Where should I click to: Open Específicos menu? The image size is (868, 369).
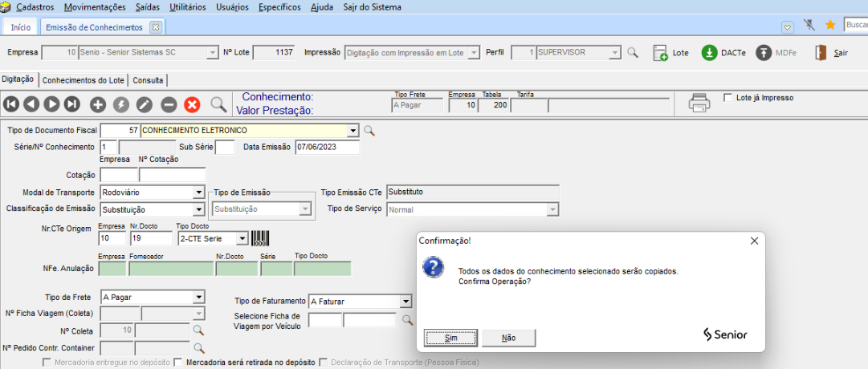click(279, 7)
